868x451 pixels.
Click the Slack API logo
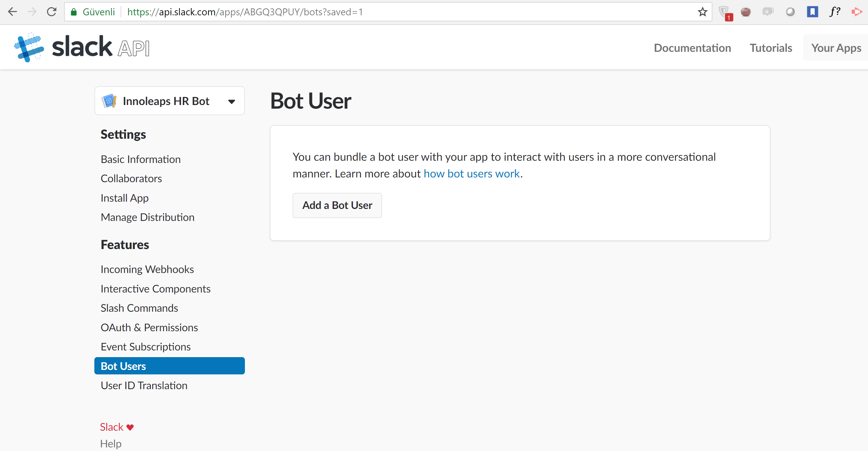coord(82,48)
